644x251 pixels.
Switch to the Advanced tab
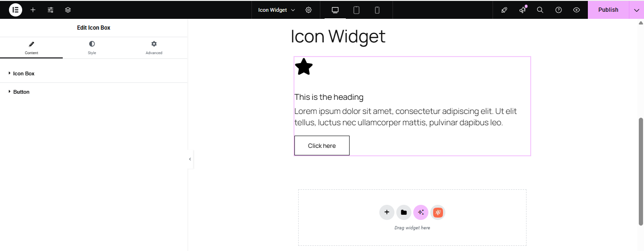[154, 48]
